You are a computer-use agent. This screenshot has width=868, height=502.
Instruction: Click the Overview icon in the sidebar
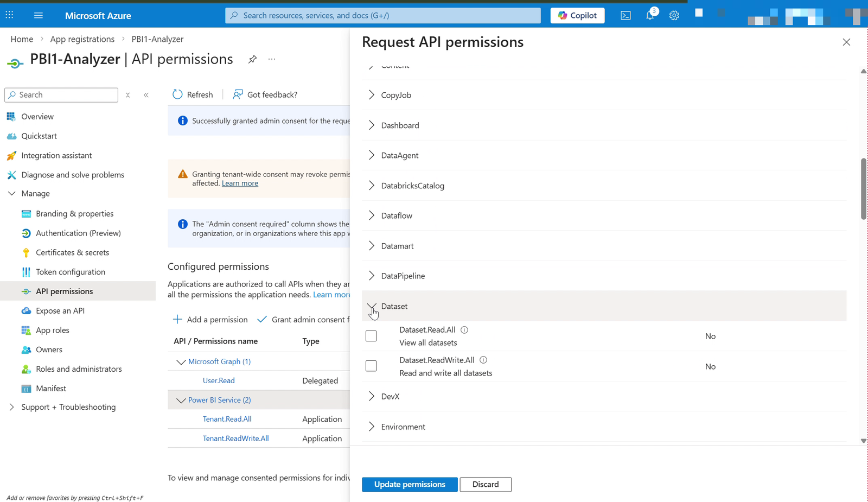point(11,116)
